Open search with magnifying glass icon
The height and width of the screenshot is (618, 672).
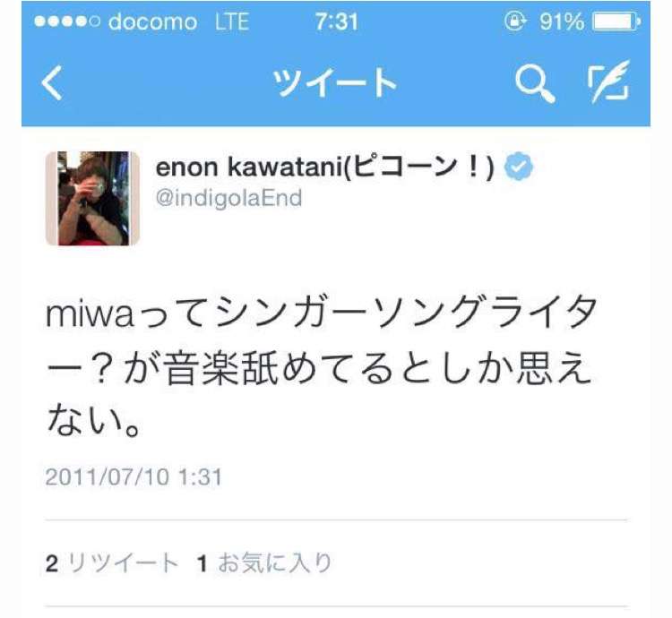[535, 83]
